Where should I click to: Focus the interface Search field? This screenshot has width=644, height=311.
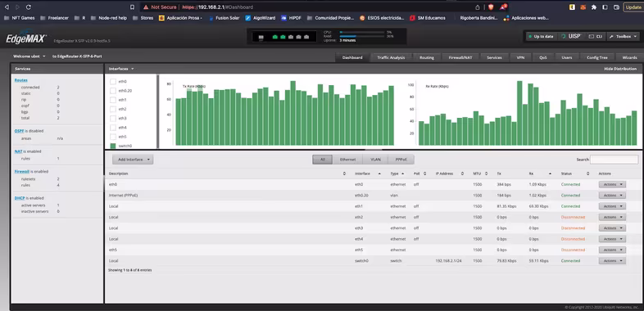[614, 160]
